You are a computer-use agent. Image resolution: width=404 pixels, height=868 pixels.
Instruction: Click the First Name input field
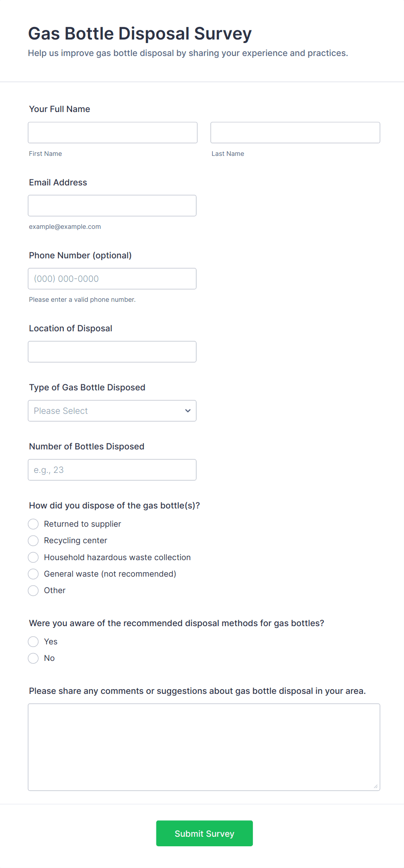[x=113, y=132]
